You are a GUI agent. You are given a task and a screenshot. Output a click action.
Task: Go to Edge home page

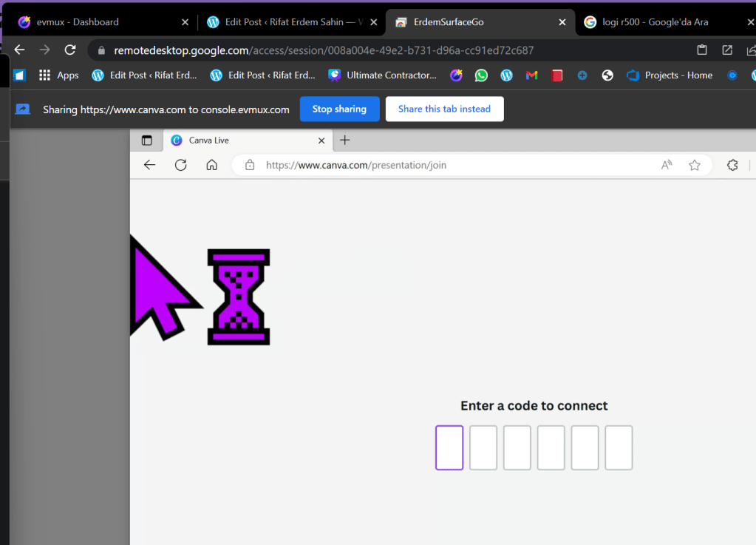211,165
